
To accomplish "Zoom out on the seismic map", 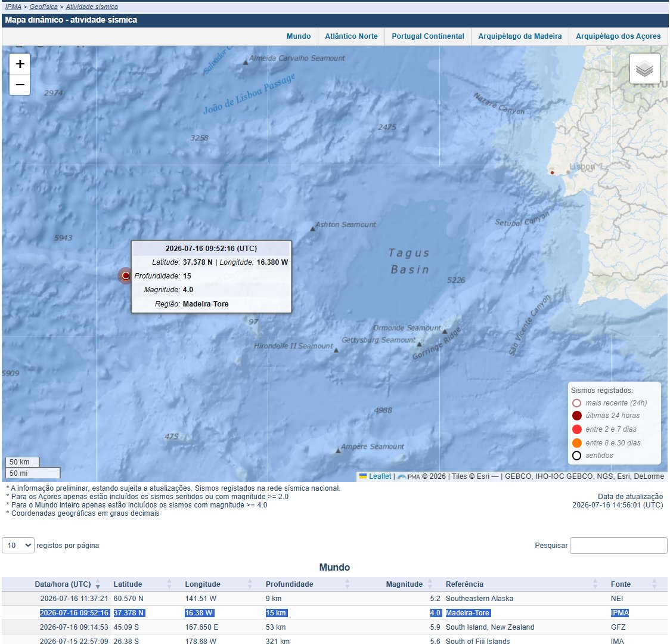I will 20,85.
